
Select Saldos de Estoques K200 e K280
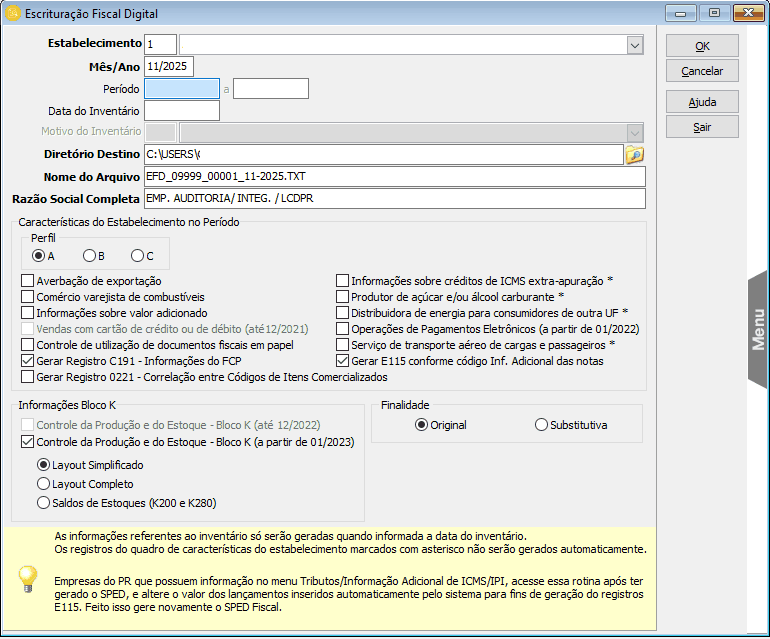click(x=43, y=502)
